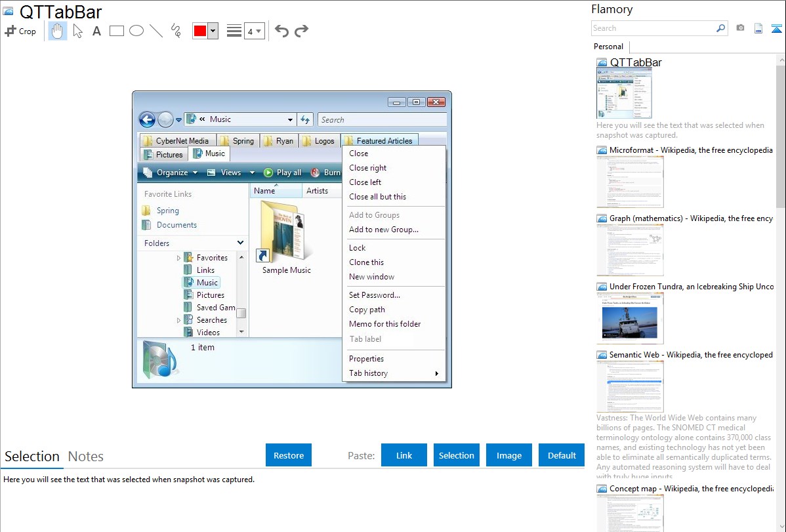Screen dimensions: 786x532
Task: Paste as Image
Action: point(508,455)
